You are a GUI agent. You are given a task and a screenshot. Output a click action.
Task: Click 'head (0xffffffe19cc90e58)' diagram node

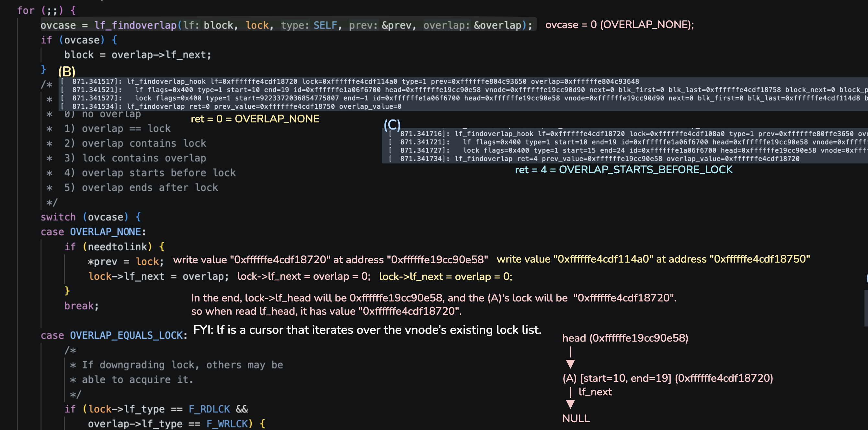[x=625, y=338]
